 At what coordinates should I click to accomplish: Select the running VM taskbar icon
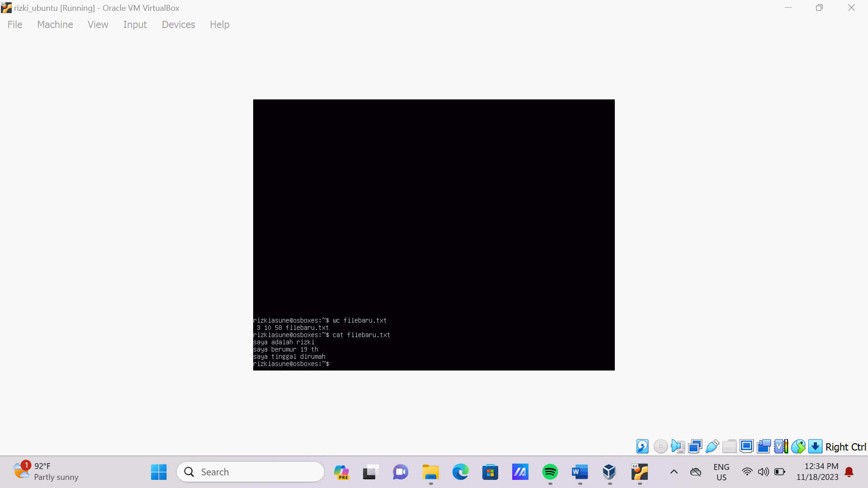640,472
